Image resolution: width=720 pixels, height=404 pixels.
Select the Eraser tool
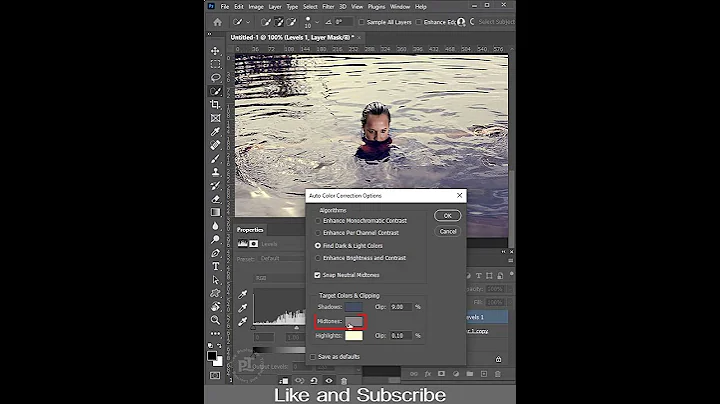tap(215, 199)
